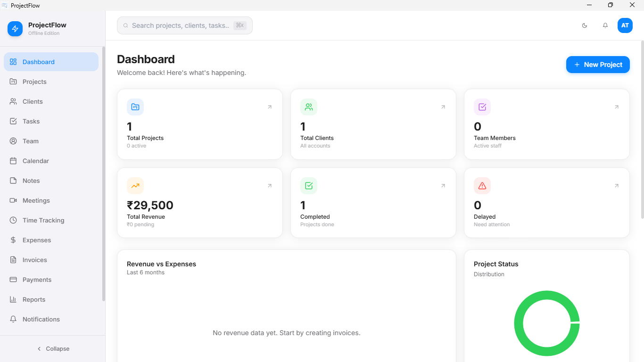This screenshot has width=644, height=362.
Task: Click the green people icon on Total Clients card
Action: 309,107
